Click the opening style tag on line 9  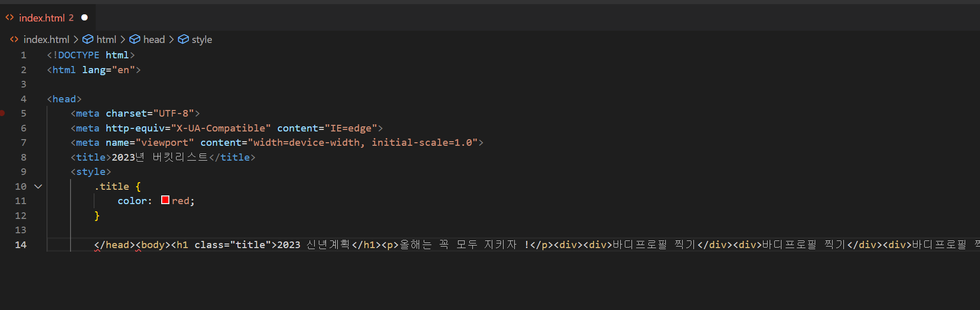pyautogui.click(x=91, y=172)
